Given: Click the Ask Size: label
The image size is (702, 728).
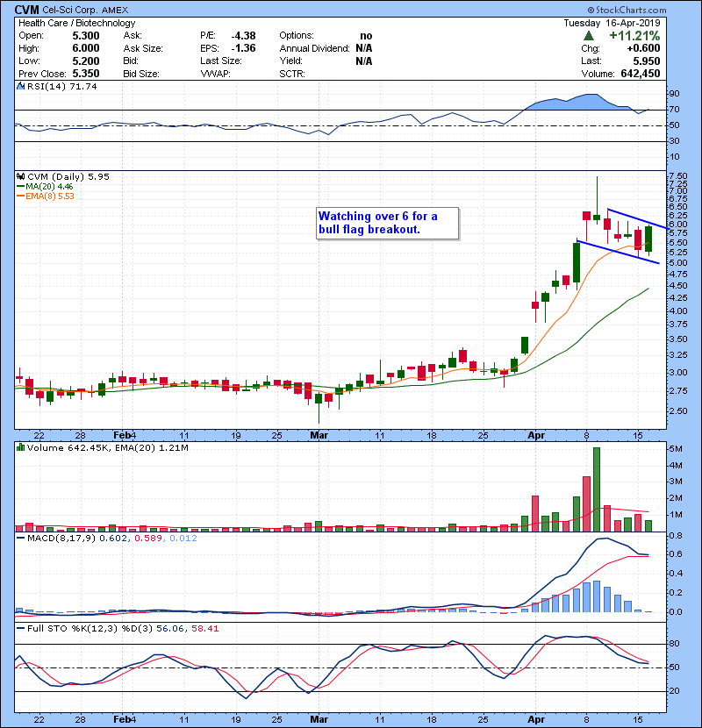Looking at the screenshot, I should [x=143, y=48].
